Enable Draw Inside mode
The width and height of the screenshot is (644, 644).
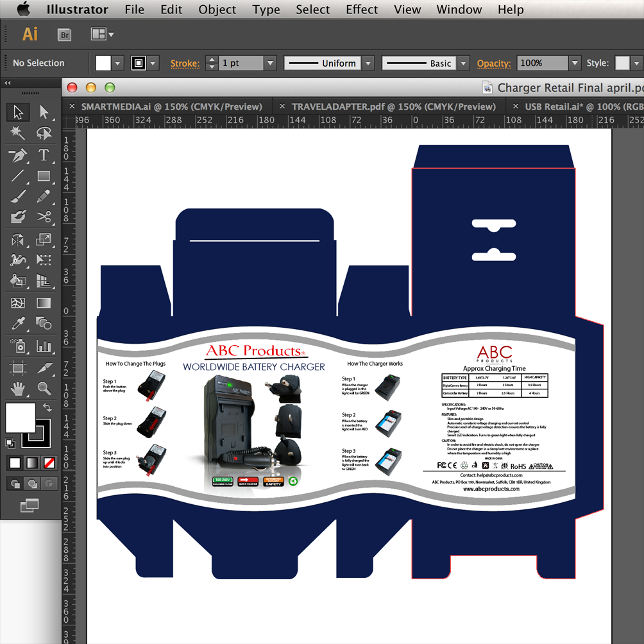click(x=49, y=484)
